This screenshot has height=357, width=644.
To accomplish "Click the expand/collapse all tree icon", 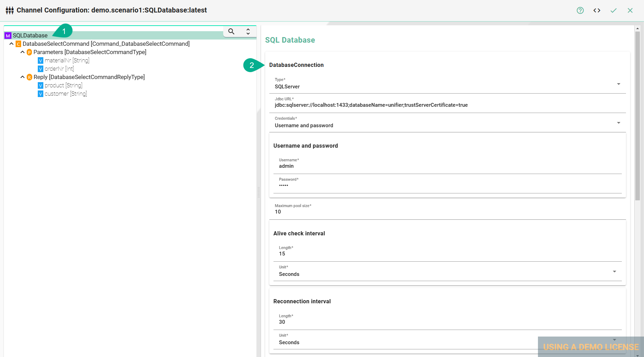I will click(x=248, y=32).
